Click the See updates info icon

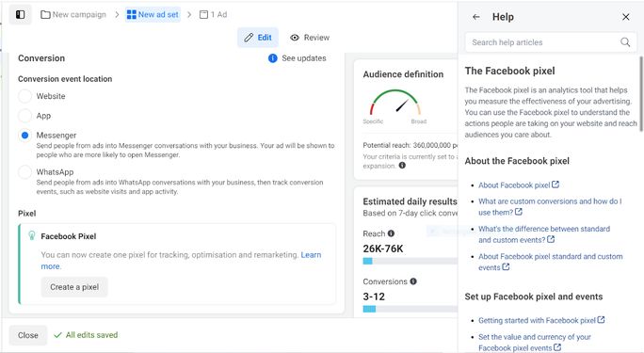[x=273, y=58]
